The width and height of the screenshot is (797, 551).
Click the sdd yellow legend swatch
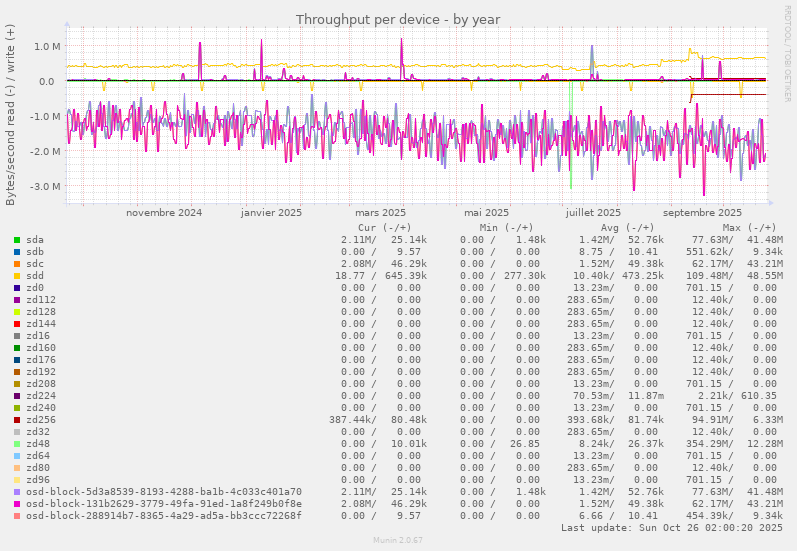pyautogui.click(x=17, y=276)
